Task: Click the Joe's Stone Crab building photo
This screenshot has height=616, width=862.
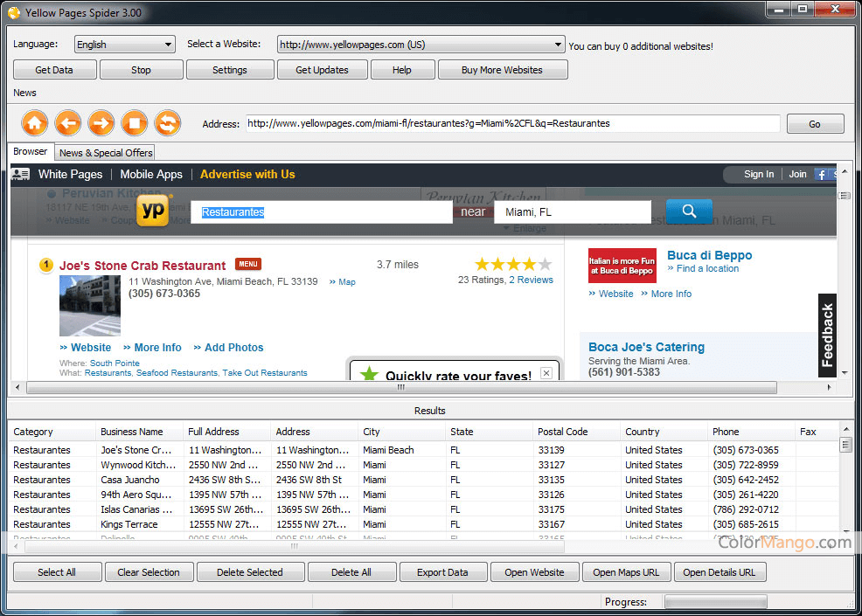Action: pos(90,306)
